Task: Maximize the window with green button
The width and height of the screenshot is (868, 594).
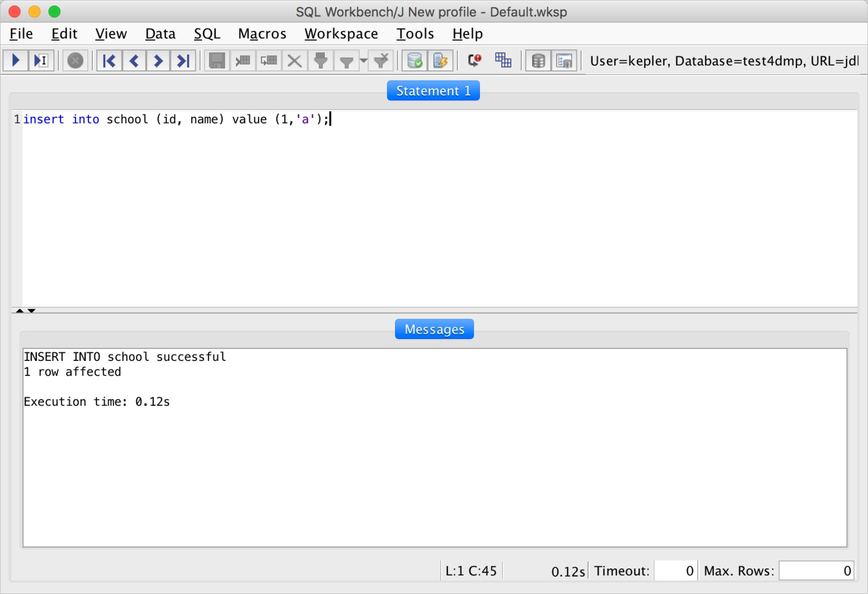Action: (54, 12)
